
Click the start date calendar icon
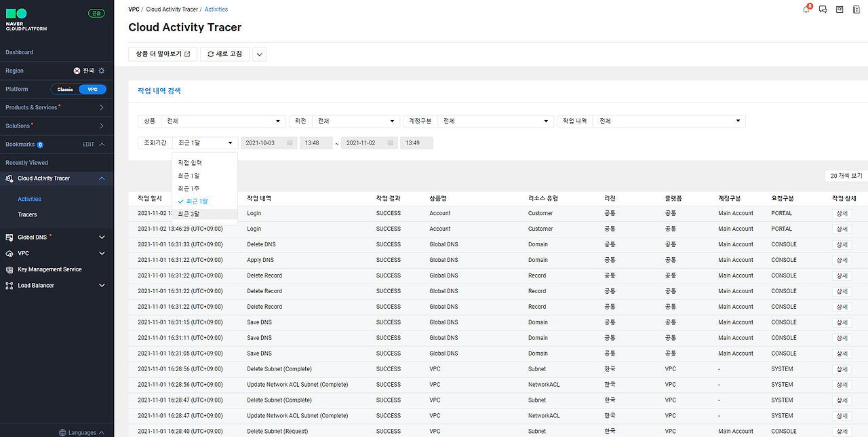[290, 143]
